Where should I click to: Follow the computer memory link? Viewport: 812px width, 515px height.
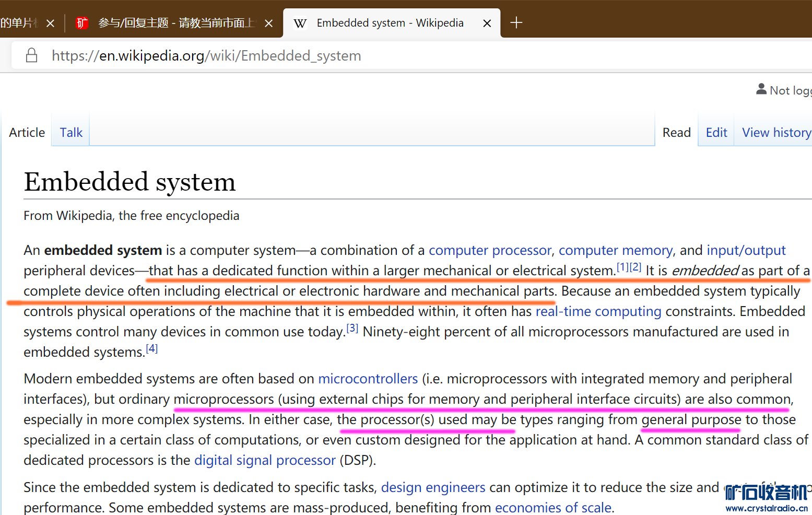[615, 251]
